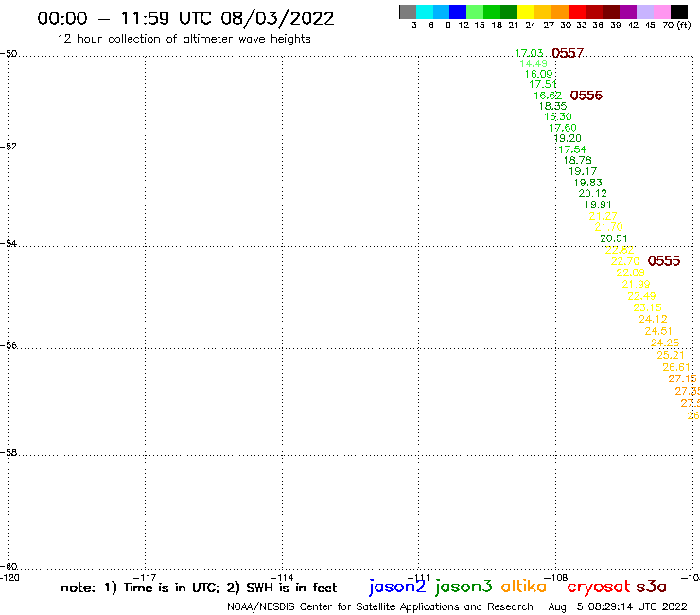
Task: Click the 0557 time stamp label
Action: click(x=568, y=53)
